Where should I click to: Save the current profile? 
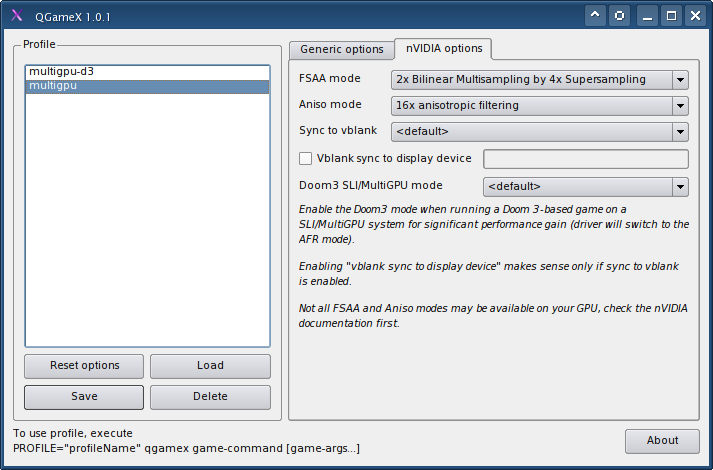pos(84,397)
